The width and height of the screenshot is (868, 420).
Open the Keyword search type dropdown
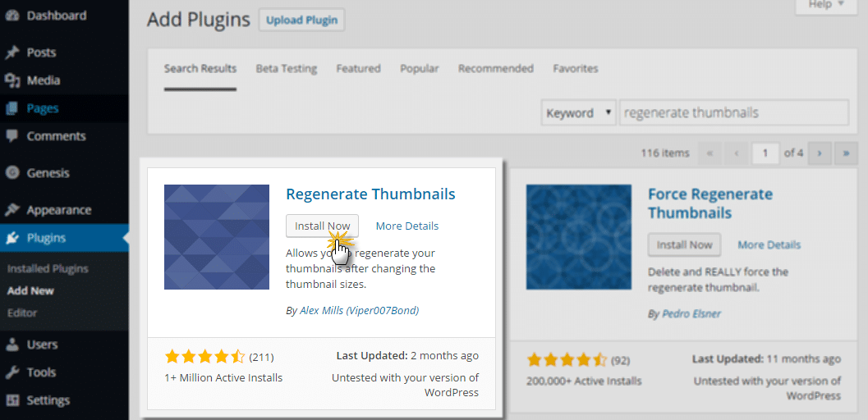[x=578, y=112]
